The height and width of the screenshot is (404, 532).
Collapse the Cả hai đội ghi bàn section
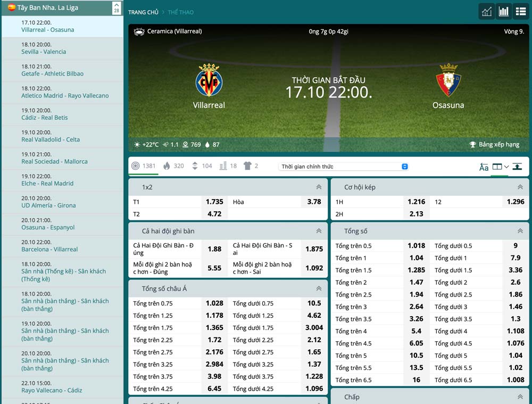[x=319, y=231]
